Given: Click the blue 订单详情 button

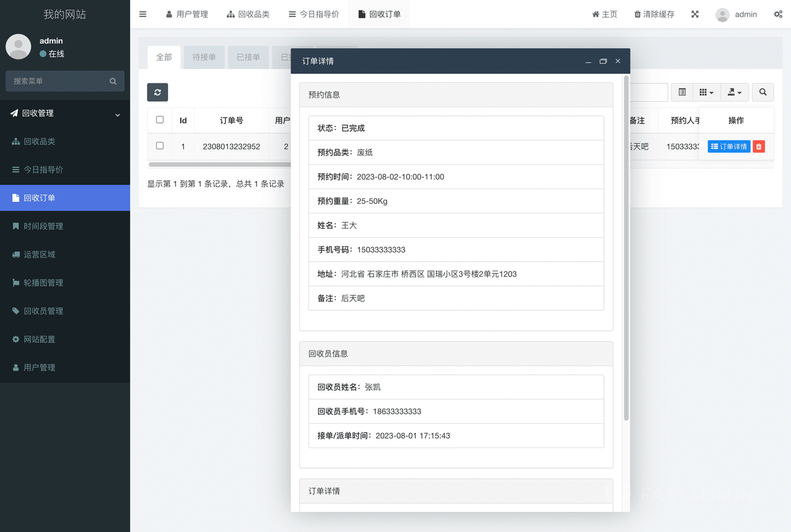Looking at the screenshot, I should (x=729, y=147).
